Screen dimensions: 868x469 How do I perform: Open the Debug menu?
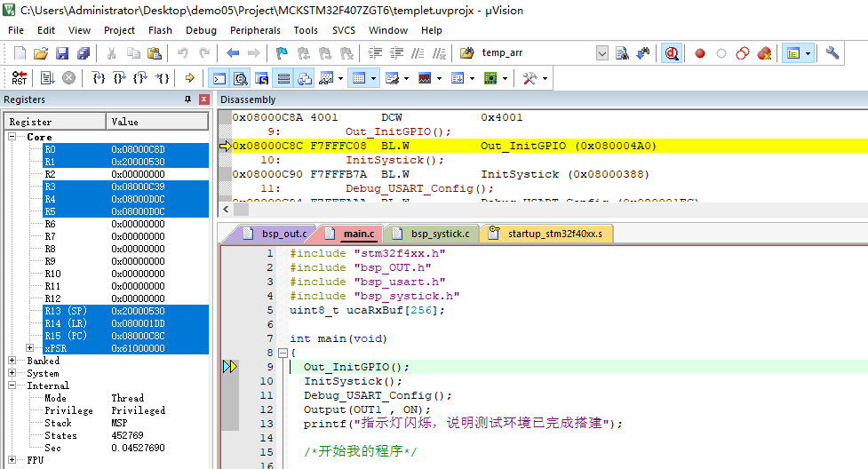tap(201, 30)
